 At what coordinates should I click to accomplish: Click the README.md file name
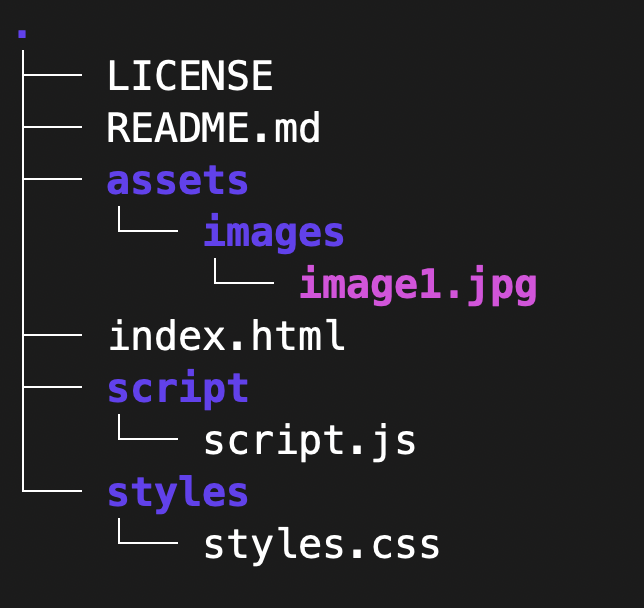pyautogui.click(x=213, y=127)
